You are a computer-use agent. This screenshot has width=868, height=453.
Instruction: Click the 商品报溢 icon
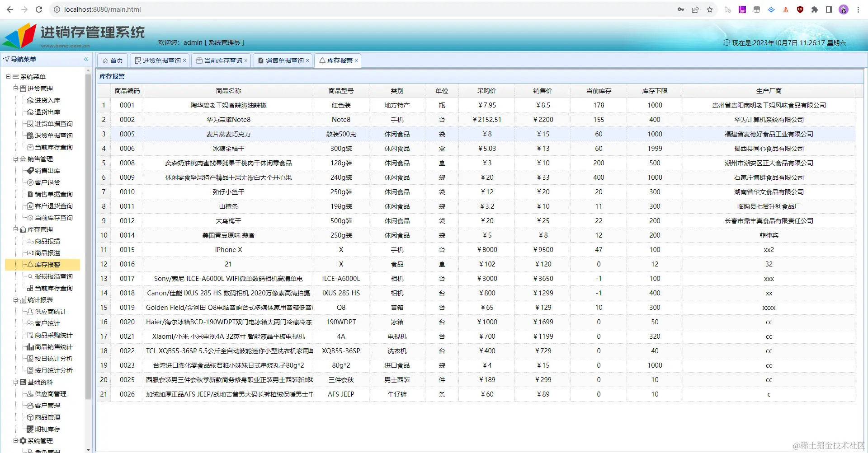(30, 253)
